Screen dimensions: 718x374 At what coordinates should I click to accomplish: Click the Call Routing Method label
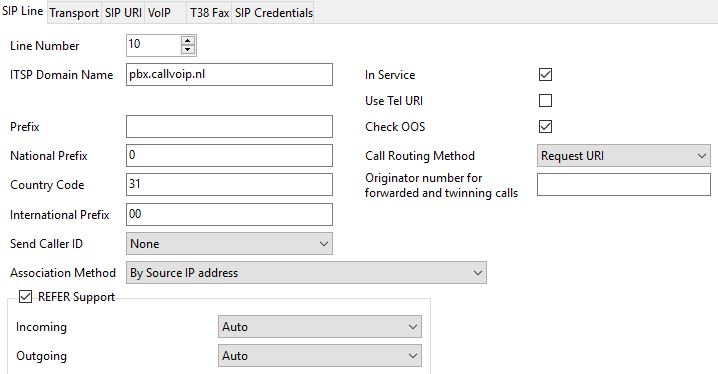[420, 156]
